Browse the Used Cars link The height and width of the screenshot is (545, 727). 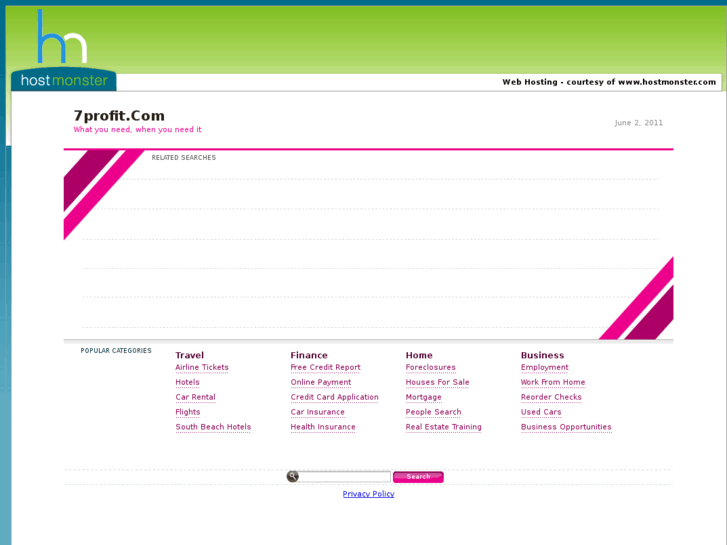coord(541,412)
